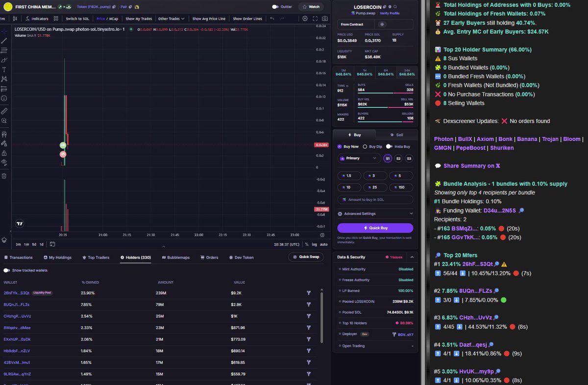588x385 pixels.
Task: Open the chart layout grid icon
Action: pos(56,19)
